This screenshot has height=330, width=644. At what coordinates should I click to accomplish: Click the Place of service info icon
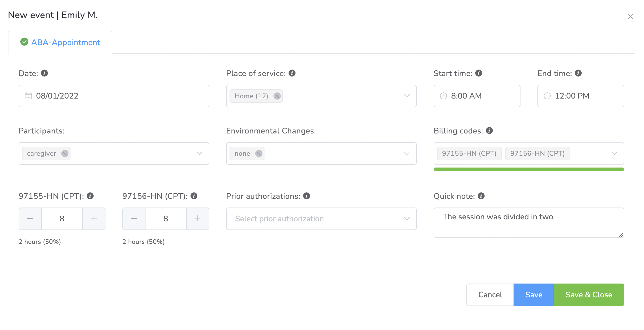[292, 73]
